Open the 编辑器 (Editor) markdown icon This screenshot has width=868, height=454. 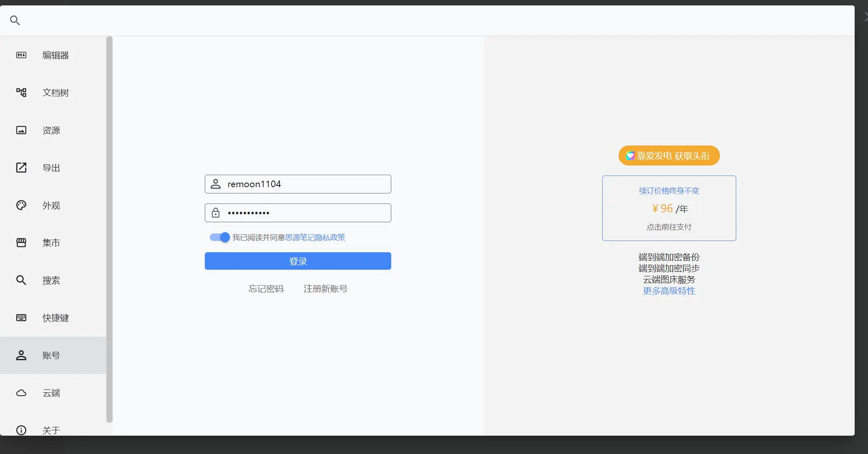tap(21, 55)
